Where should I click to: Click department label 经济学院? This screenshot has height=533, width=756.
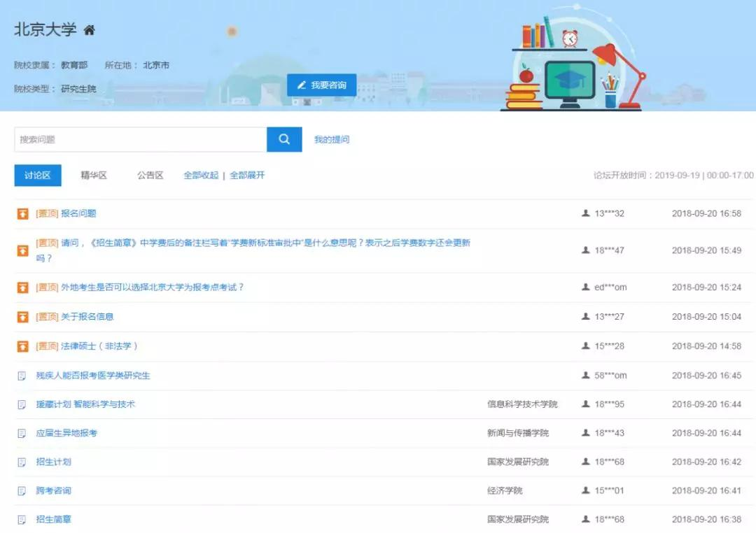505,490
